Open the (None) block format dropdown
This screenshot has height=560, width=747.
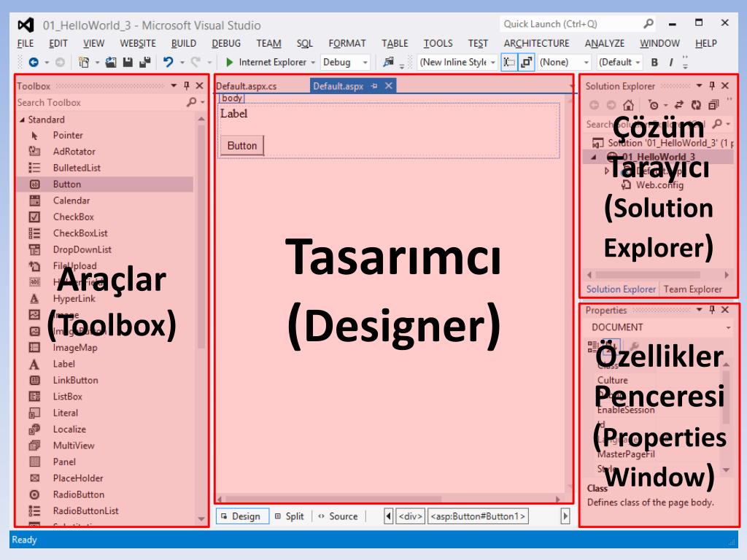coord(587,63)
